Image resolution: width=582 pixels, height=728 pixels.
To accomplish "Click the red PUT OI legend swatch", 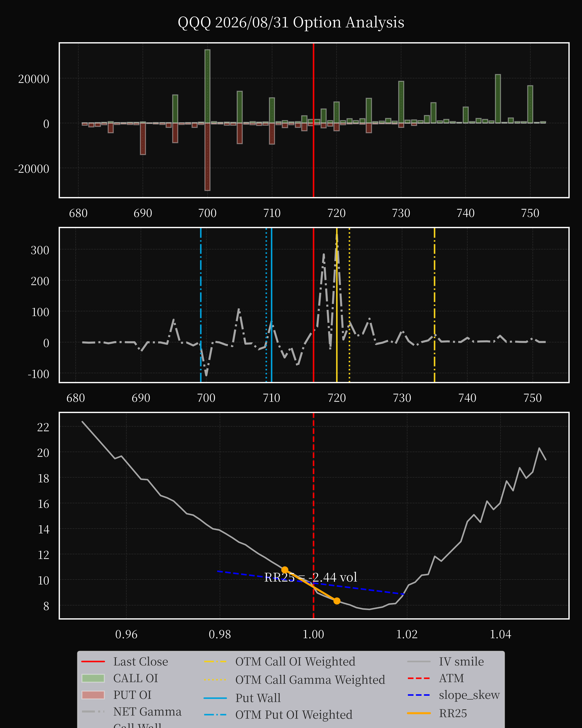I will (x=93, y=695).
